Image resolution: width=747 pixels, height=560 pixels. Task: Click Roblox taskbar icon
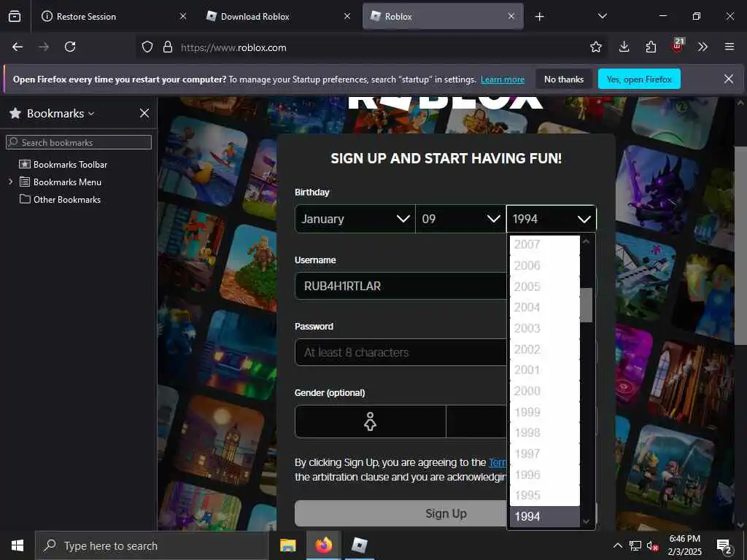point(359,545)
